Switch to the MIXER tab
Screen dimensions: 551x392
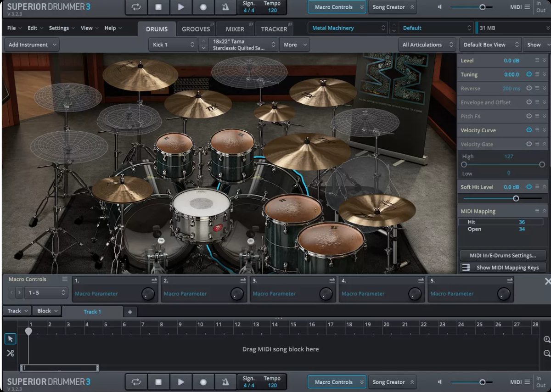pyautogui.click(x=235, y=28)
